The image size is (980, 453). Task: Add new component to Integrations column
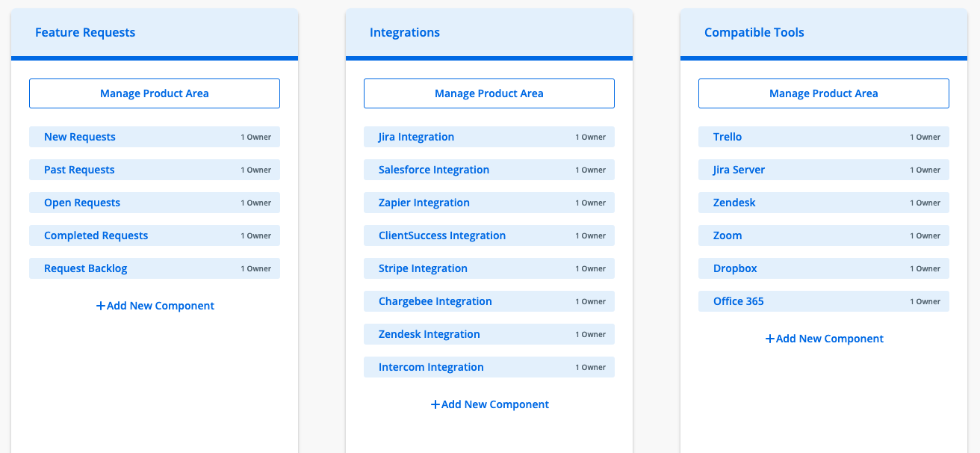click(489, 404)
